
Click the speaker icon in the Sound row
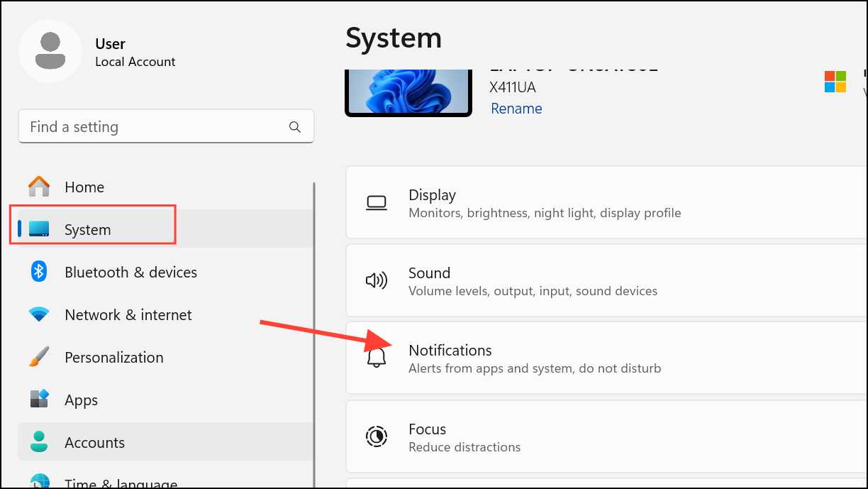point(376,281)
